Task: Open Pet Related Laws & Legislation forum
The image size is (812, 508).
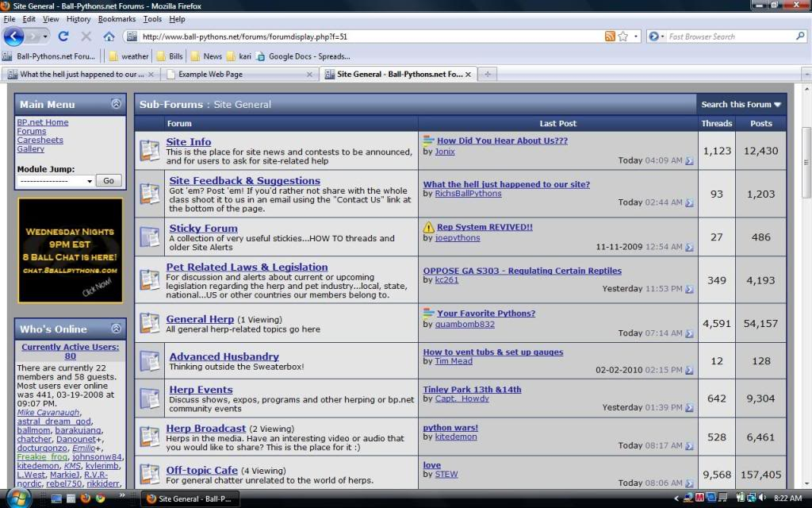Action: click(247, 267)
